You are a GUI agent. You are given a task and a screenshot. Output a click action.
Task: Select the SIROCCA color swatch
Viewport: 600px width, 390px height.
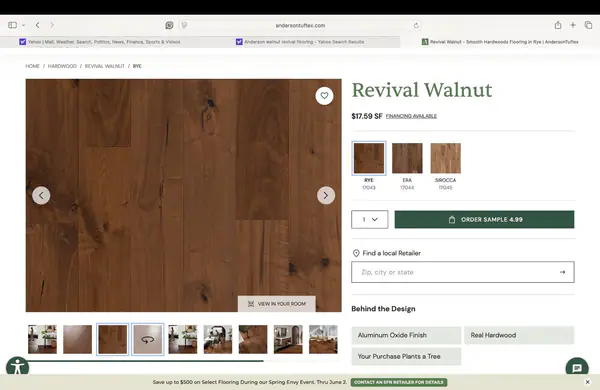(x=445, y=158)
